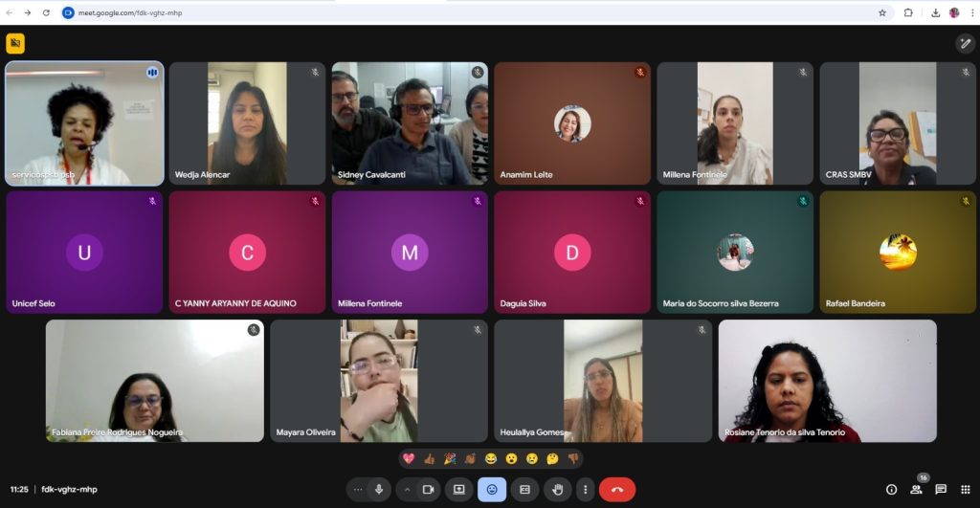Click the red leave call button
Screen dimensions: 980x508
(x=616, y=489)
